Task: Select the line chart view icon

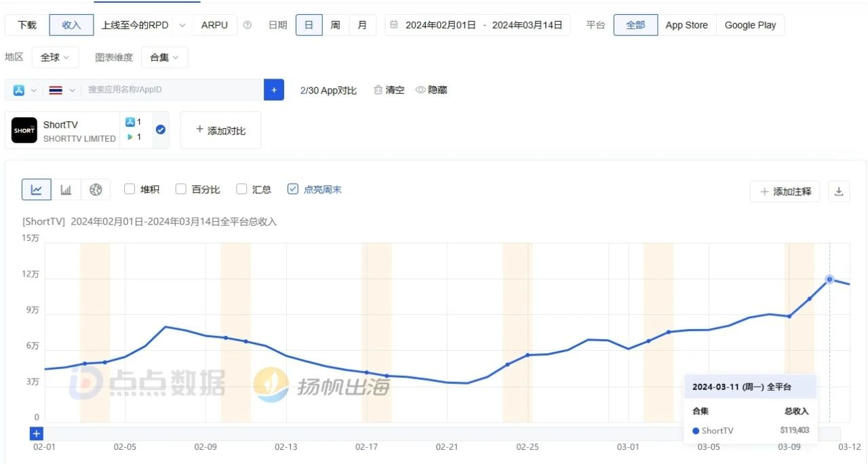Action: (x=36, y=189)
